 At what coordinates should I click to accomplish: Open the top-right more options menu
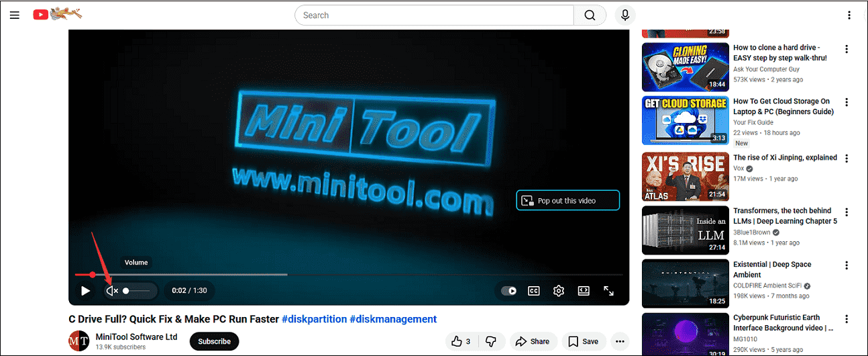pyautogui.click(x=850, y=15)
